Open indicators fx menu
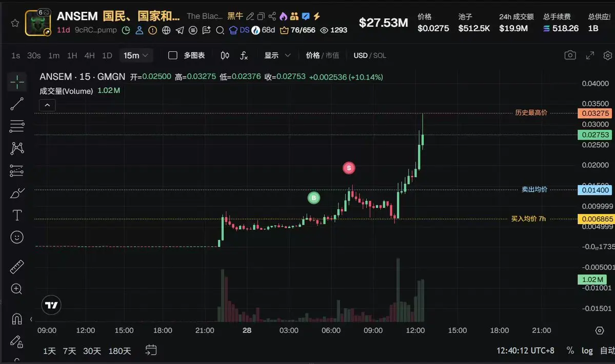Image resolution: width=615 pixels, height=364 pixels. [244, 56]
